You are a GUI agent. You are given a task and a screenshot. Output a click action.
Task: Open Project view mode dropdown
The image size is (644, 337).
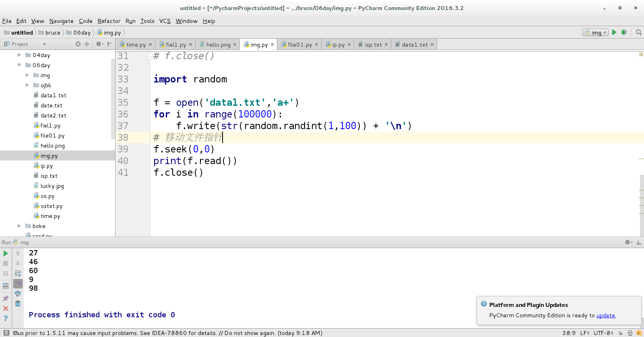pyautogui.click(x=44, y=44)
